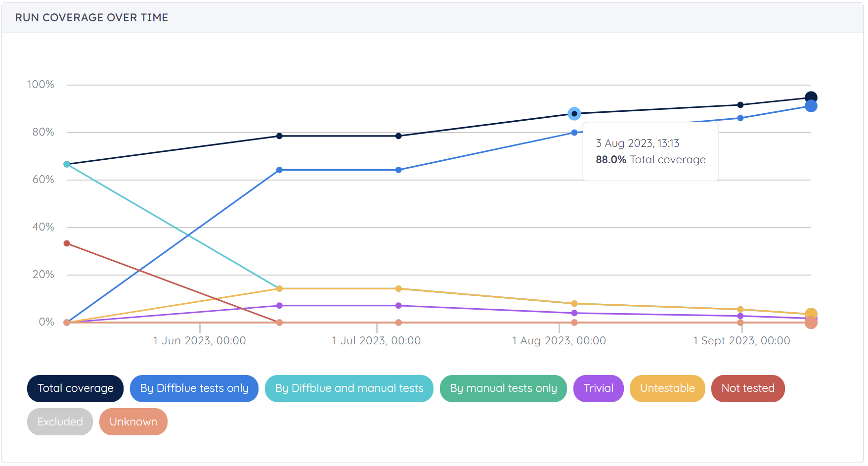Click the Untestable point just before 1 Sept
The width and height of the screenshot is (868, 466).
click(x=740, y=309)
